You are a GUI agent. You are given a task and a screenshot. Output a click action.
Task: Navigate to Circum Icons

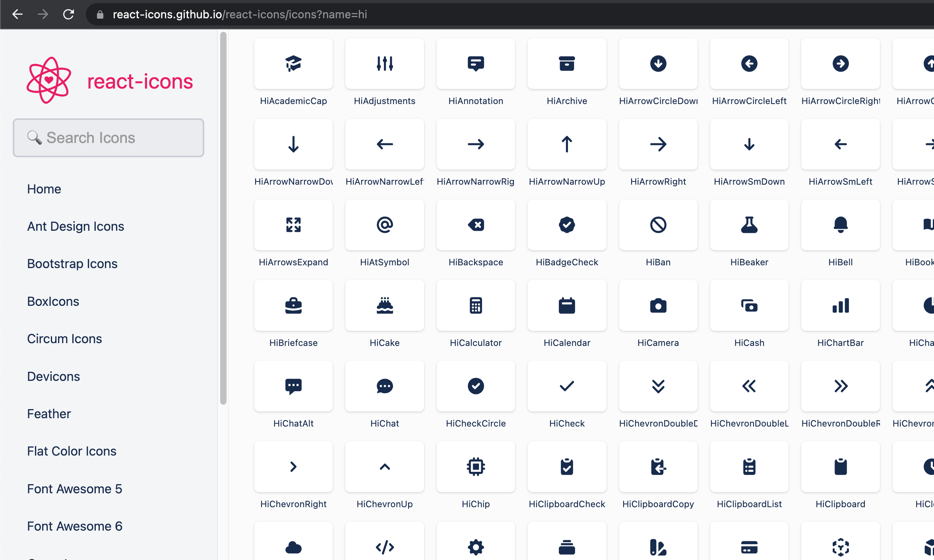point(64,339)
